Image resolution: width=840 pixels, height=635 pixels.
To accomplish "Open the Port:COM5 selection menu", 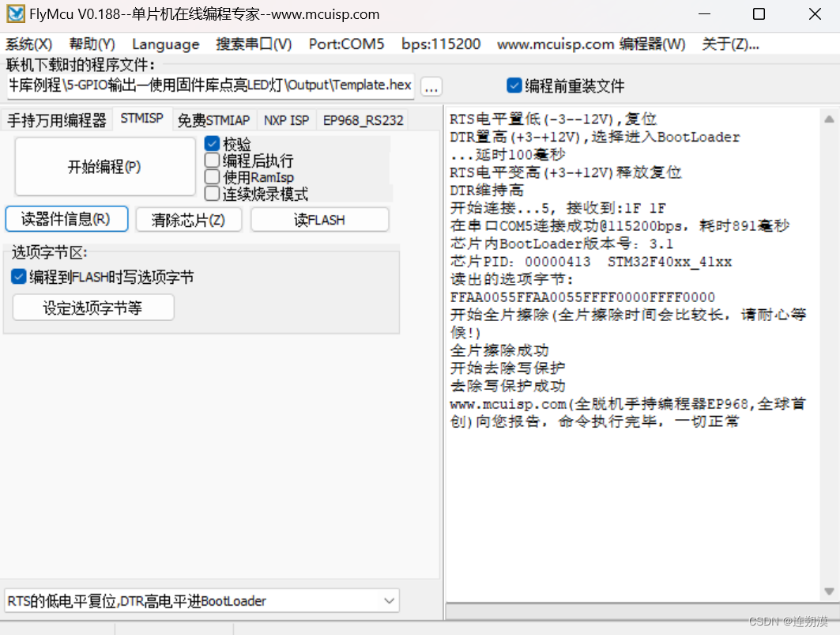I will [346, 44].
